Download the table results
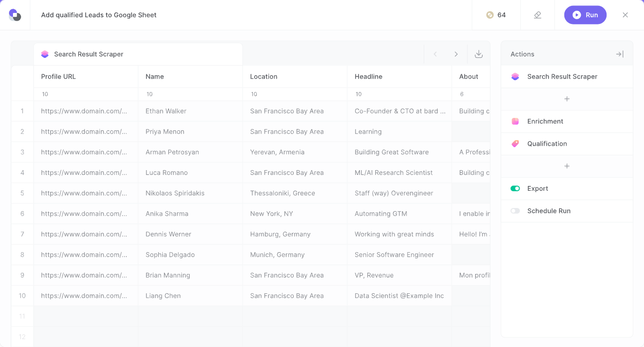The height and width of the screenshot is (347, 644). [478, 54]
